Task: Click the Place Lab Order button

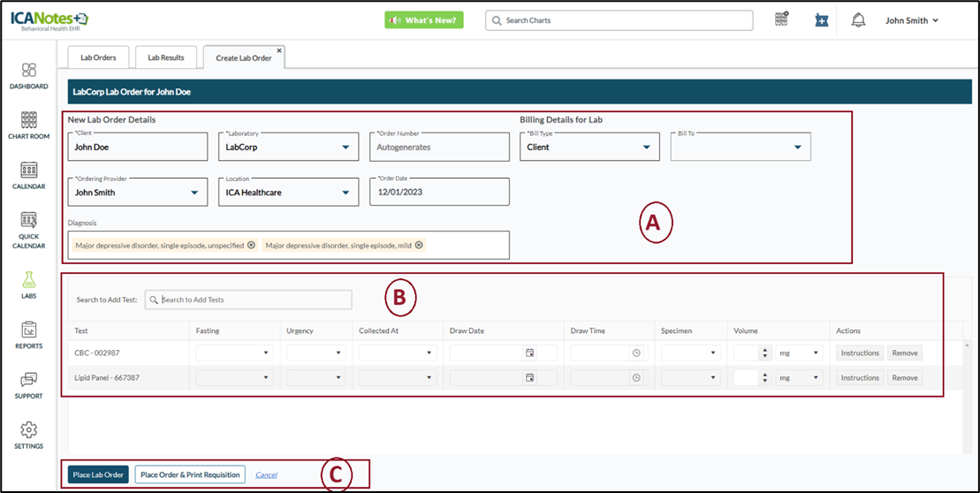Action: (98, 474)
